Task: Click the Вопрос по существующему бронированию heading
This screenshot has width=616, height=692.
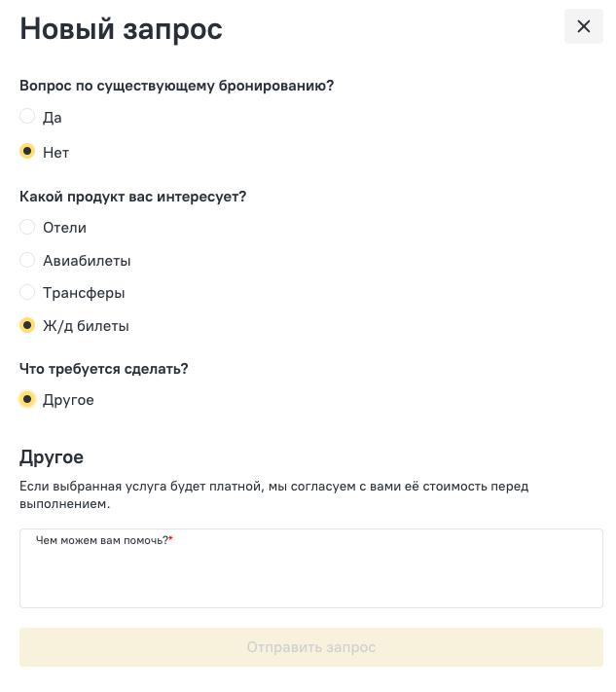Action: point(176,86)
